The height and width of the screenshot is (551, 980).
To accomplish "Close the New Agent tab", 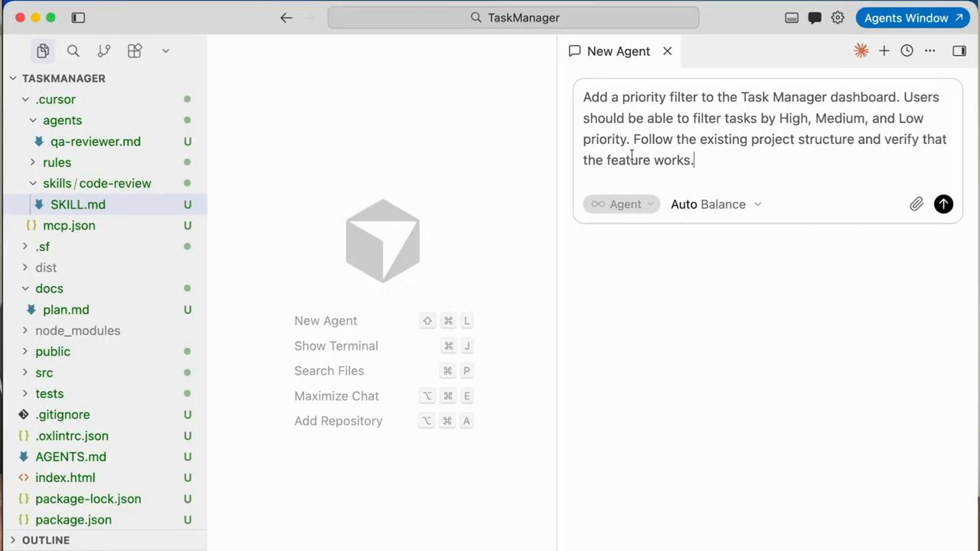I will 668,51.
